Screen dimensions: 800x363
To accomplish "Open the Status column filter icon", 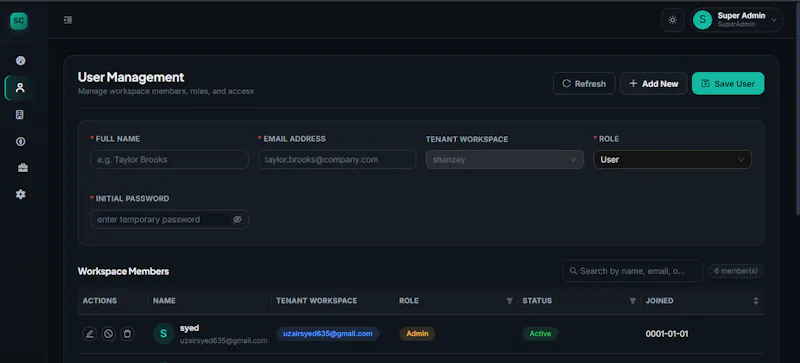I will tap(633, 301).
